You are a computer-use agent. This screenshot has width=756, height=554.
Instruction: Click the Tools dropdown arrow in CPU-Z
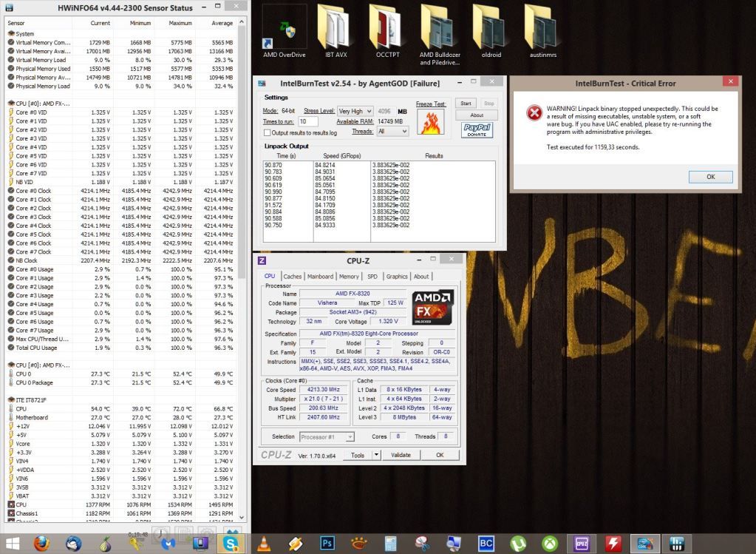coord(376,455)
